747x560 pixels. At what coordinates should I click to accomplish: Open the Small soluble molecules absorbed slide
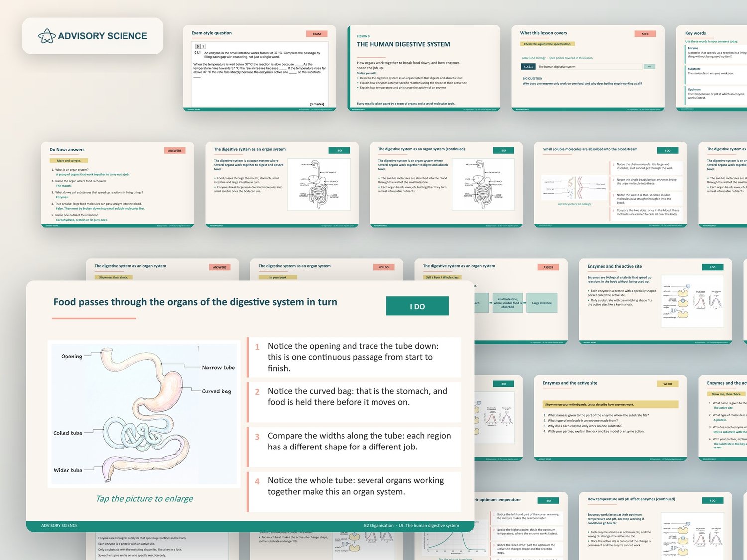tap(611, 185)
